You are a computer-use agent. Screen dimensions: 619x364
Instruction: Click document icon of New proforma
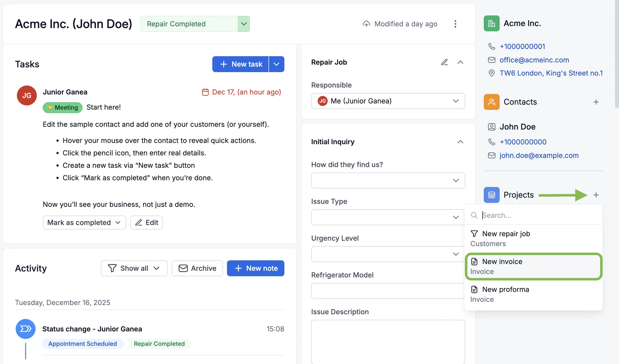coord(474,289)
